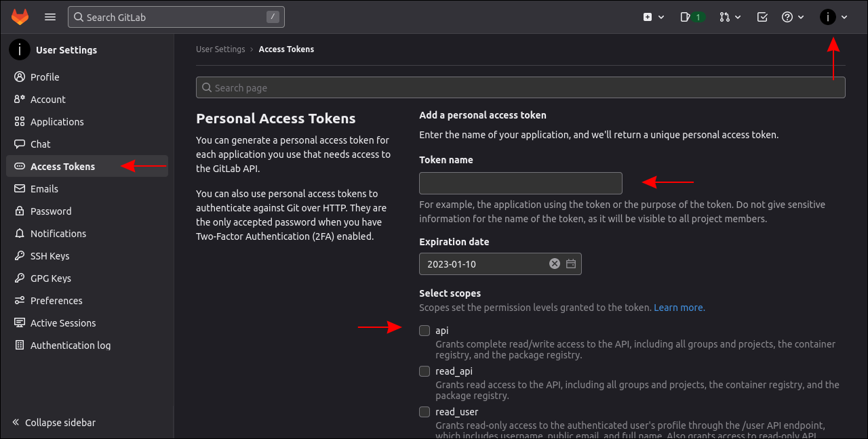
Task: Open the Notifications settings section
Action: 58,233
